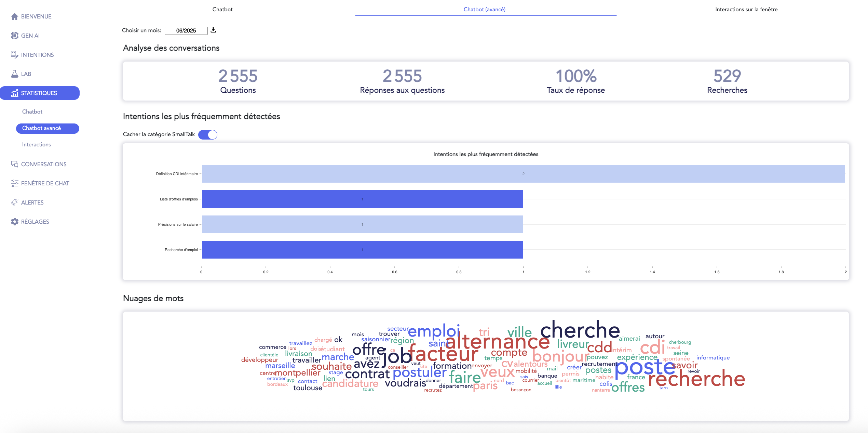Click the Conversations chat bubbles icon
The height and width of the screenshot is (433, 868).
[x=14, y=164]
